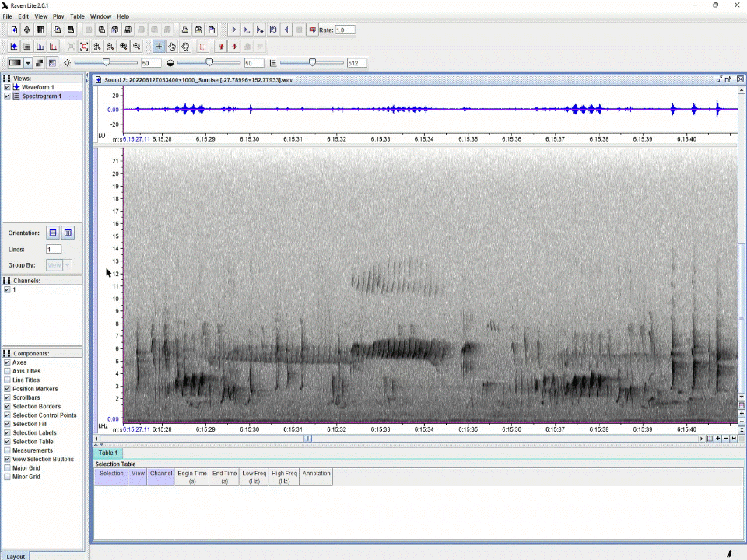Toggle the Waveform 1 view checkbox
Screen dimensions: 747x560
(x=7, y=87)
